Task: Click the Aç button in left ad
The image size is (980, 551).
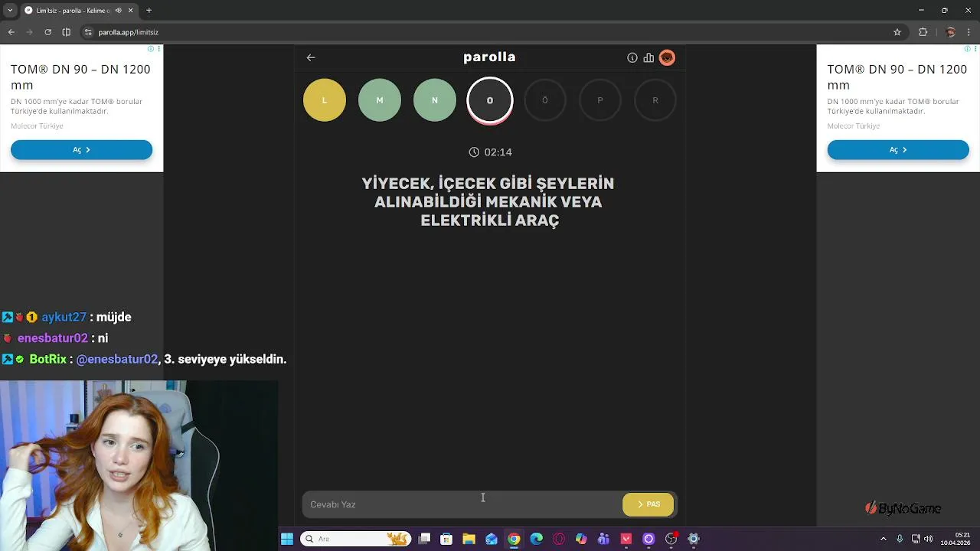Action: click(x=81, y=150)
